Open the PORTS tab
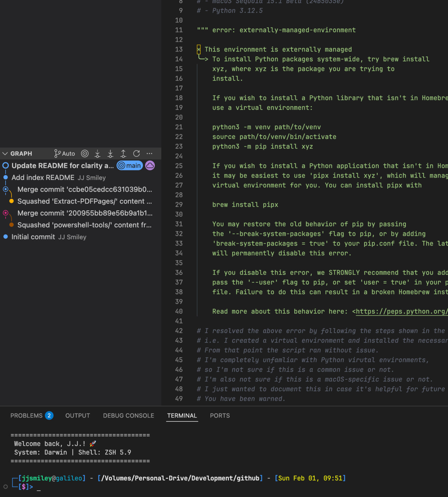 220,416
